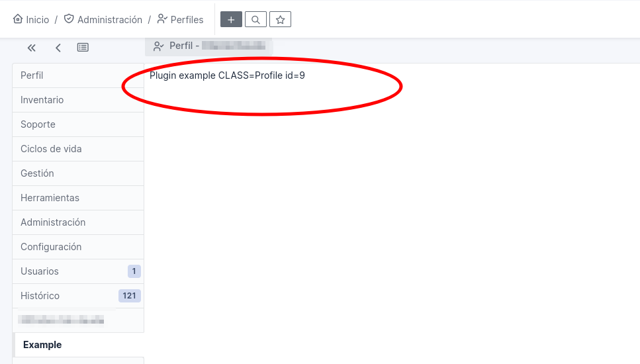Viewport: 640px width, 364px height.
Task: Select the Example plugin tab
Action: (79, 345)
